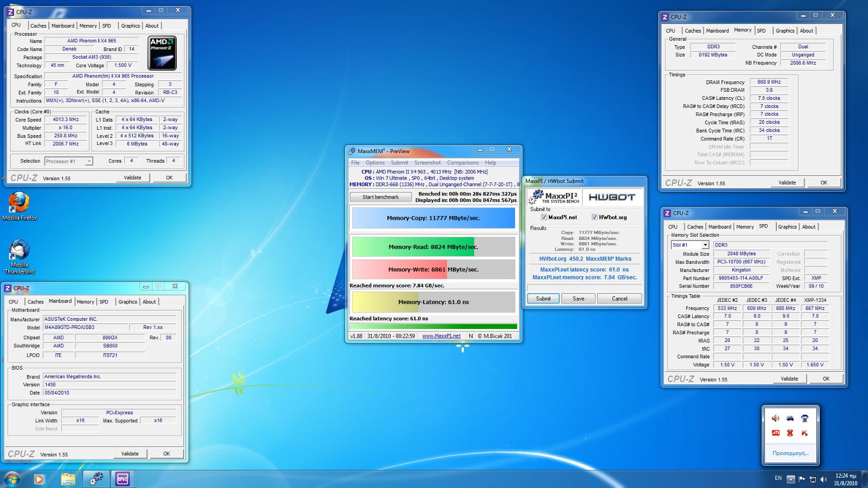Click the HWBOT logo in submit dialog
The height and width of the screenshot is (488, 868).
(x=611, y=197)
